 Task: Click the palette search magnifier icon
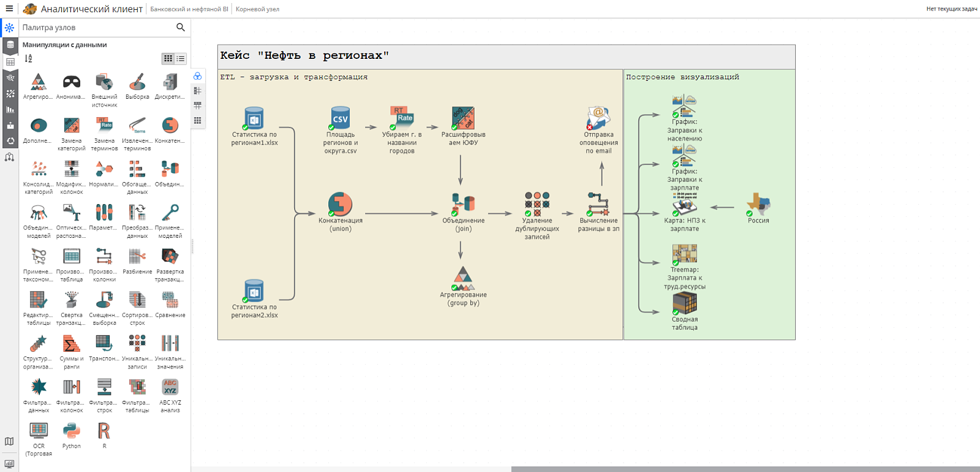180,28
